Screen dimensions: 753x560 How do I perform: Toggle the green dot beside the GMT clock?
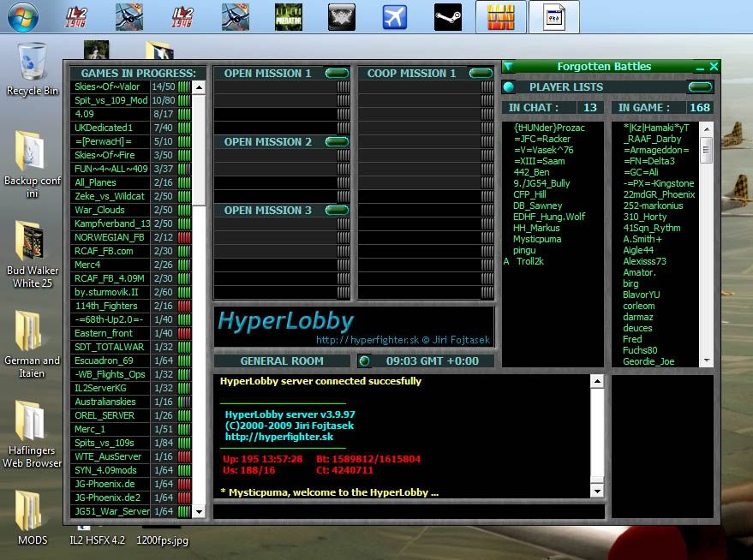364,360
